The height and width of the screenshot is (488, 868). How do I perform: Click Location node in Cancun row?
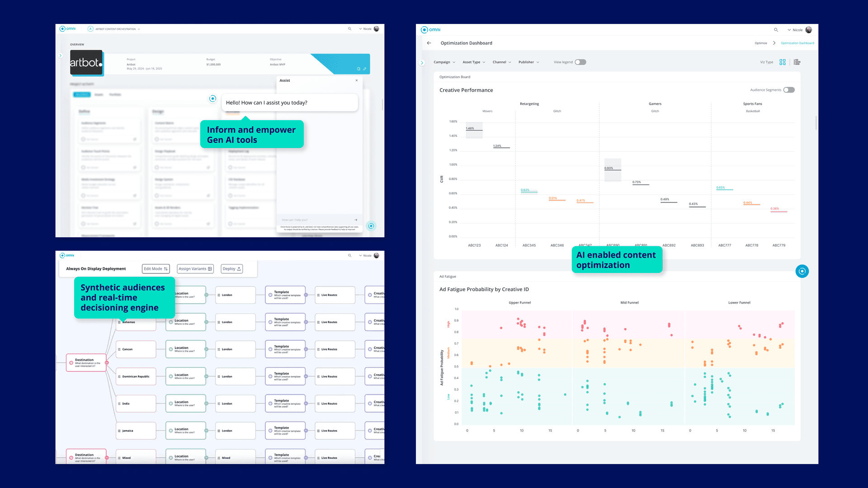(186, 349)
